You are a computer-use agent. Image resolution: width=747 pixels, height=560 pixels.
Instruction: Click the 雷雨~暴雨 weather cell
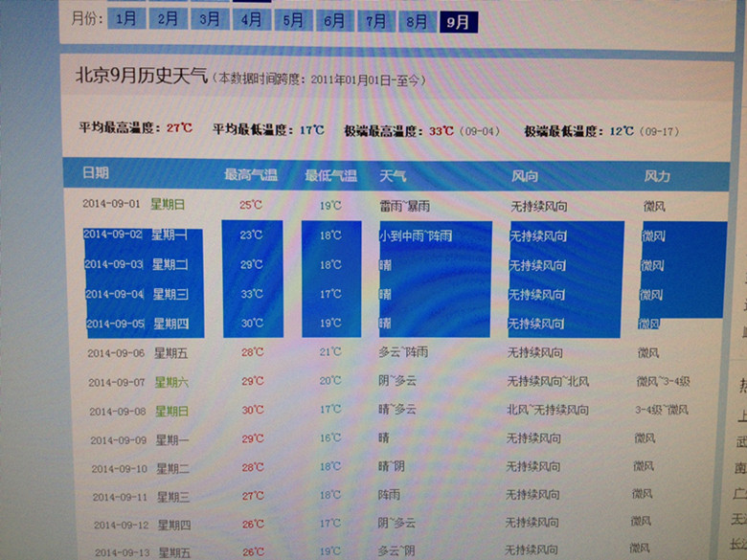coord(405,205)
